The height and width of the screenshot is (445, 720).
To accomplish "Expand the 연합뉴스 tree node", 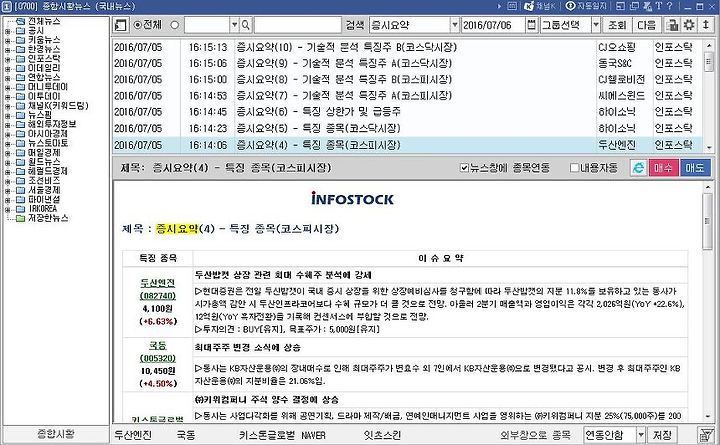I will pyautogui.click(x=7, y=78).
